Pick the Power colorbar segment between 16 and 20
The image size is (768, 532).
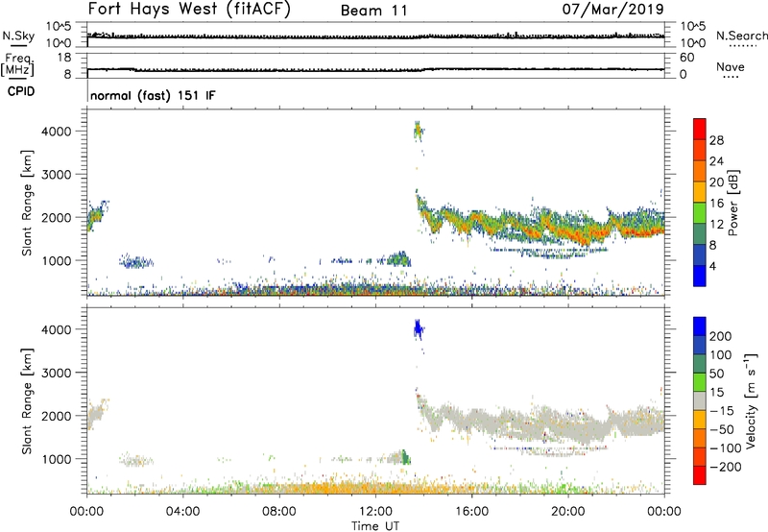tap(700, 191)
